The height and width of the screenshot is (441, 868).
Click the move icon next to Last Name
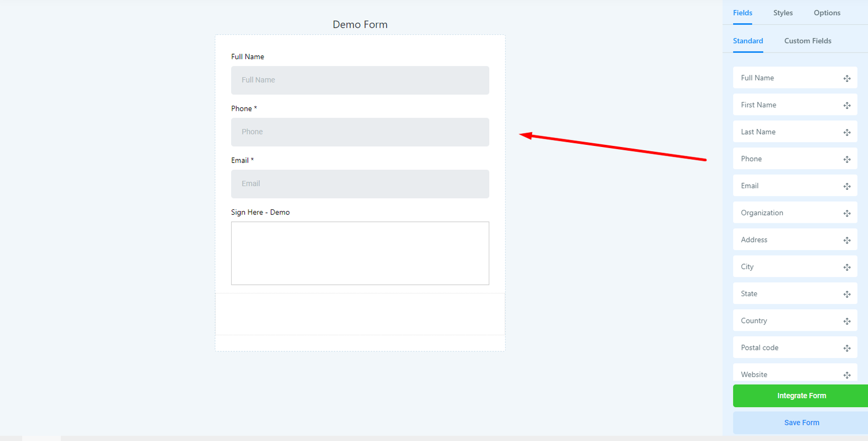(x=847, y=132)
